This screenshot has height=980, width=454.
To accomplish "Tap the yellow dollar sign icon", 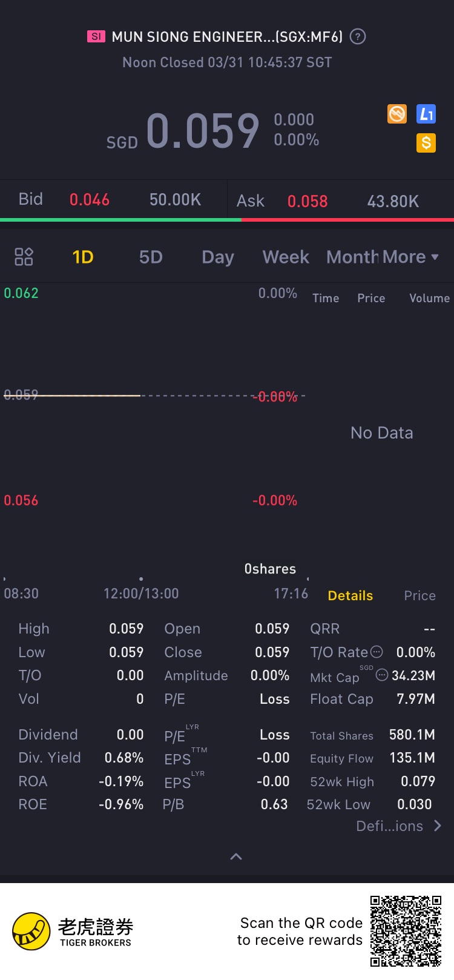I will (426, 143).
